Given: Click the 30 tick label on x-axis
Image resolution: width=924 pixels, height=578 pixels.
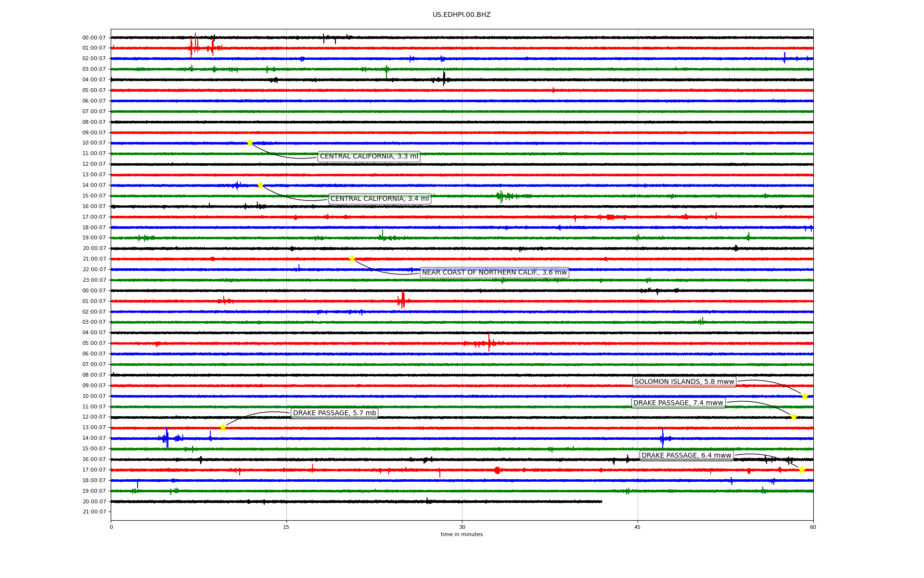Looking at the screenshot, I should [x=462, y=527].
